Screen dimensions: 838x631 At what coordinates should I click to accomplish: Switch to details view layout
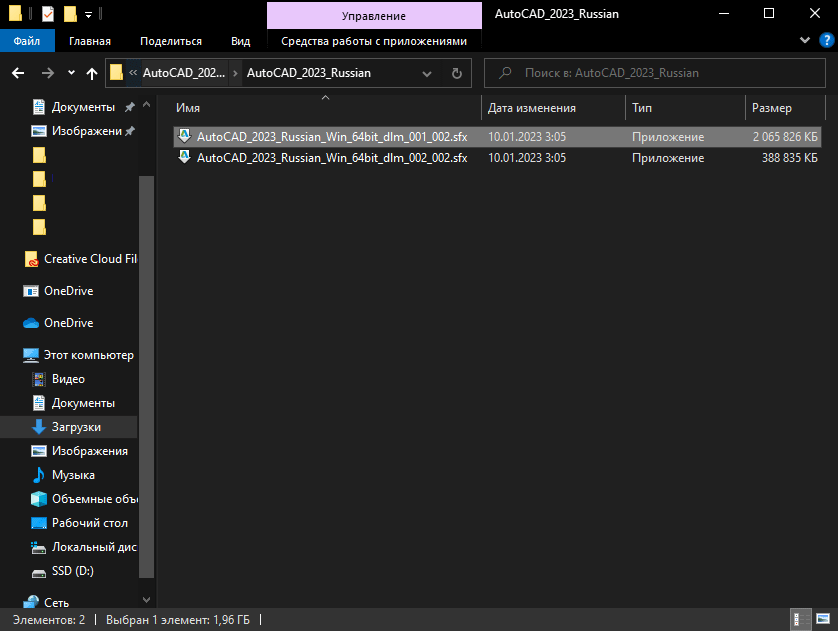(801, 620)
